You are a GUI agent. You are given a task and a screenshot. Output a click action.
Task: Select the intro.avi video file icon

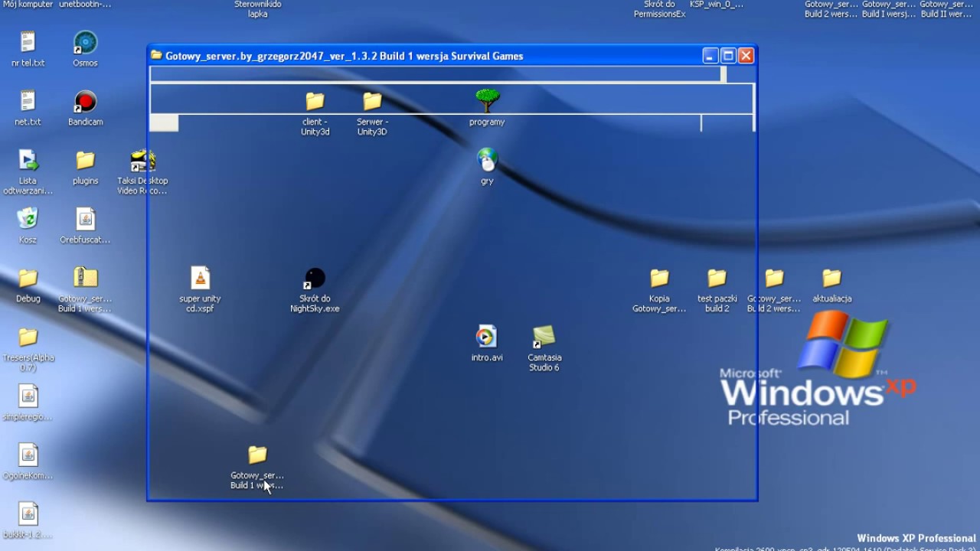click(487, 337)
